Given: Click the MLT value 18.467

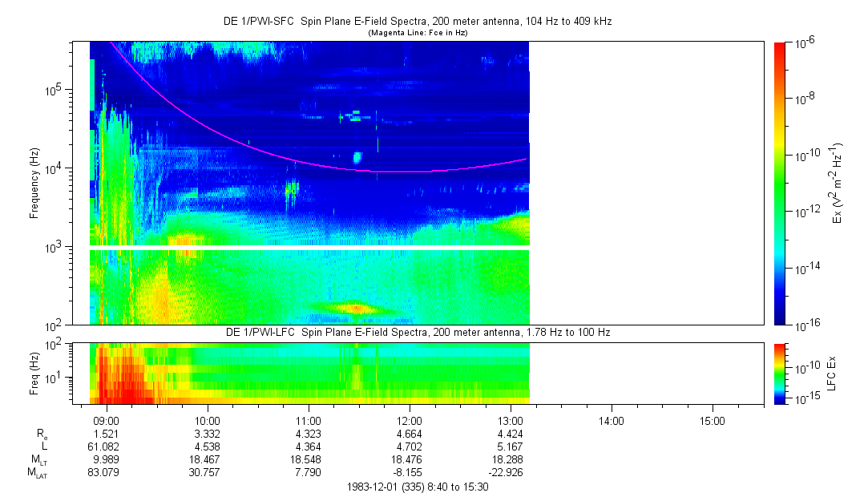Looking at the screenshot, I should pos(204,459).
